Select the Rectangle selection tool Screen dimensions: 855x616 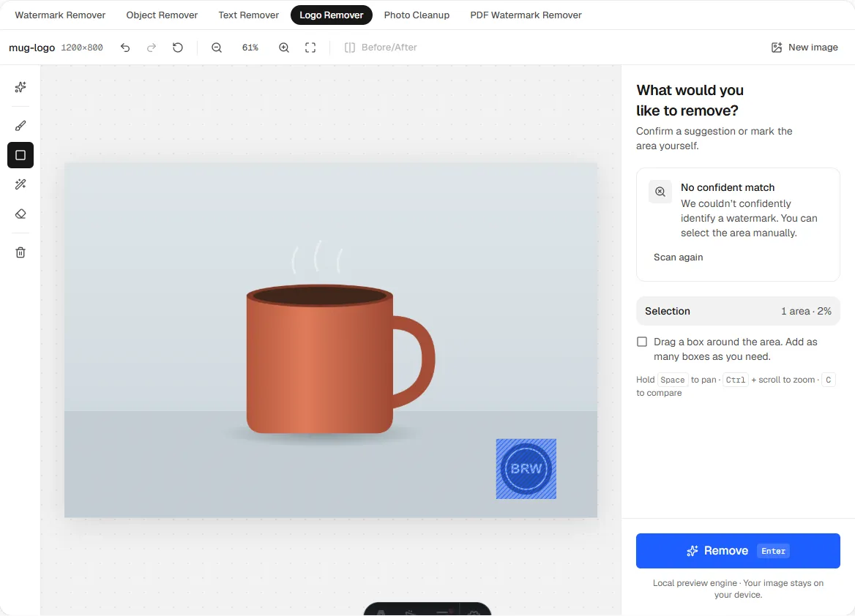pyautogui.click(x=20, y=155)
